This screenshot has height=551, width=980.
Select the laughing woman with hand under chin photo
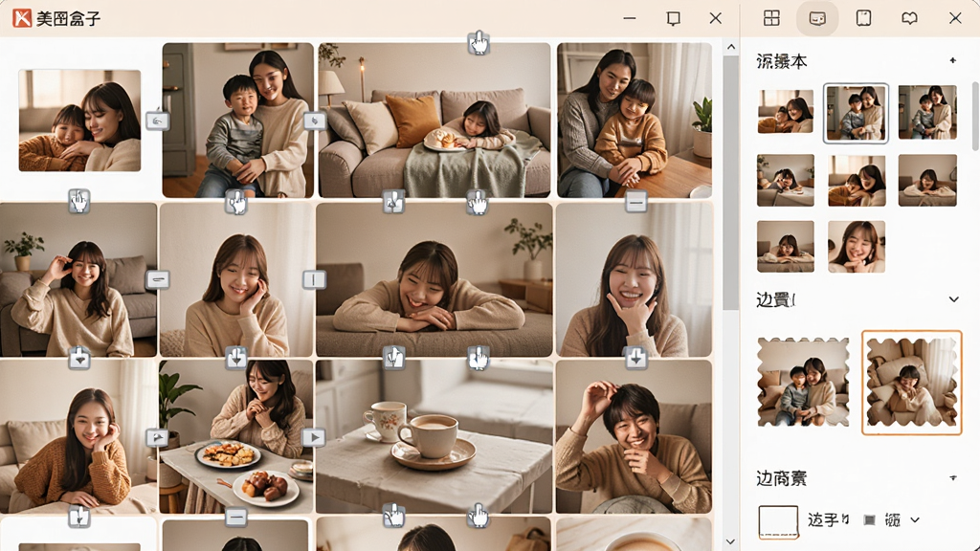634,280
